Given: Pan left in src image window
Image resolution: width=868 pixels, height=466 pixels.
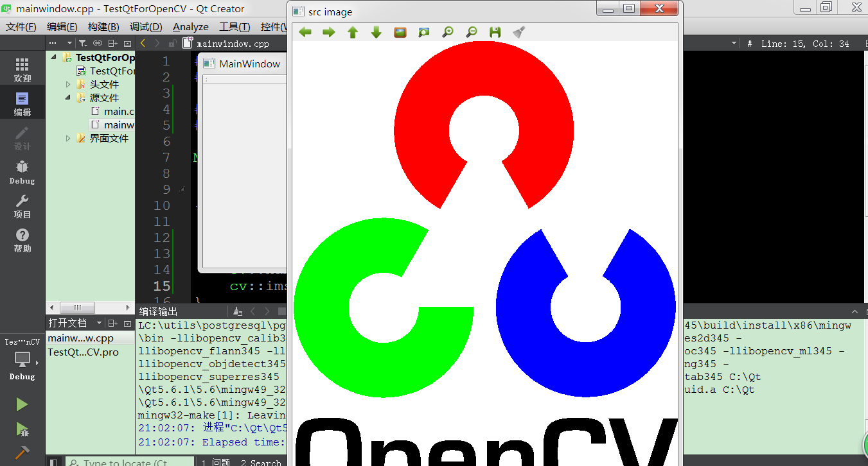Looking at the screenshot, I should click(x=305, y=32).
